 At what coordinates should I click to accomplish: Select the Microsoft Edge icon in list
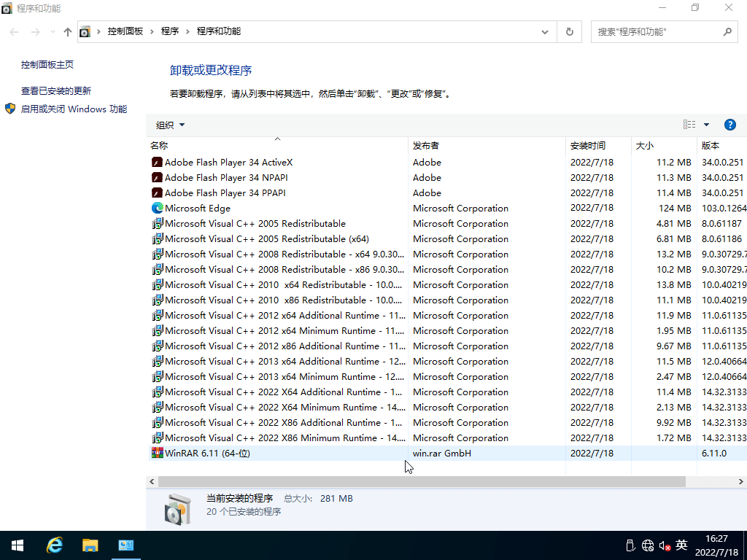tap(157, 209)
